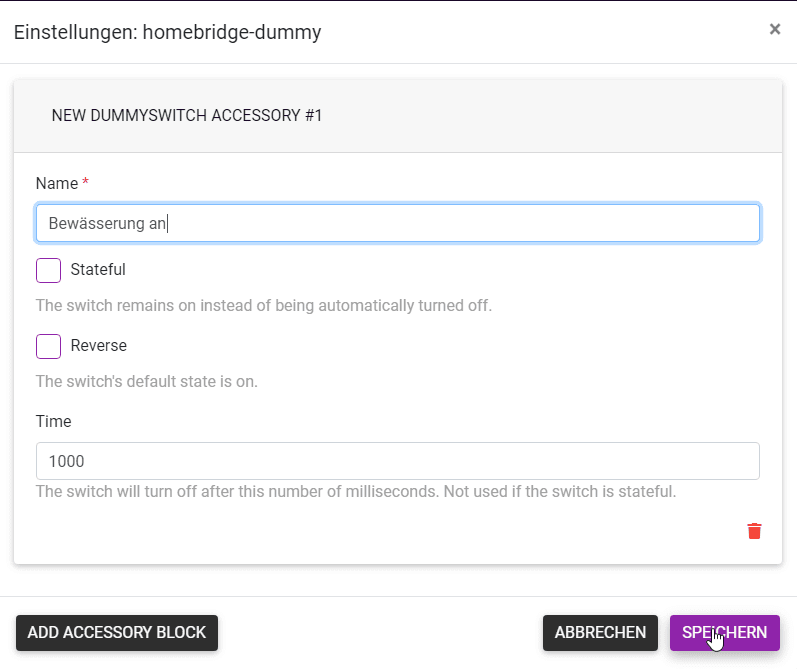Collapse New Dummyswitch Accessory #1 header
The height and width of the screenshot is (669, 797).
tap(398, 116)
